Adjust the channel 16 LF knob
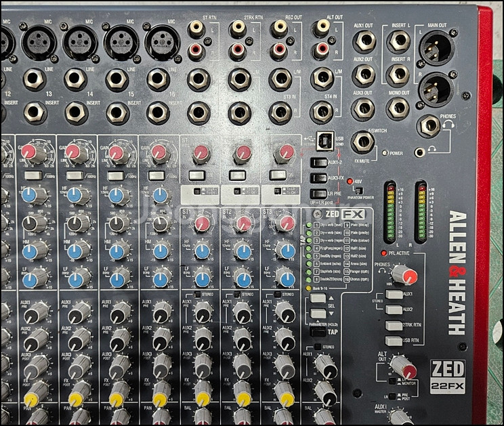504x426 pixels. click(162, 278)
